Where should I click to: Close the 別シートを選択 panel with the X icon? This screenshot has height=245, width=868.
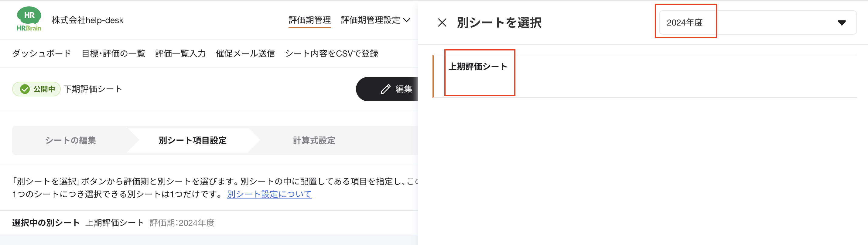tap(442, 23)
